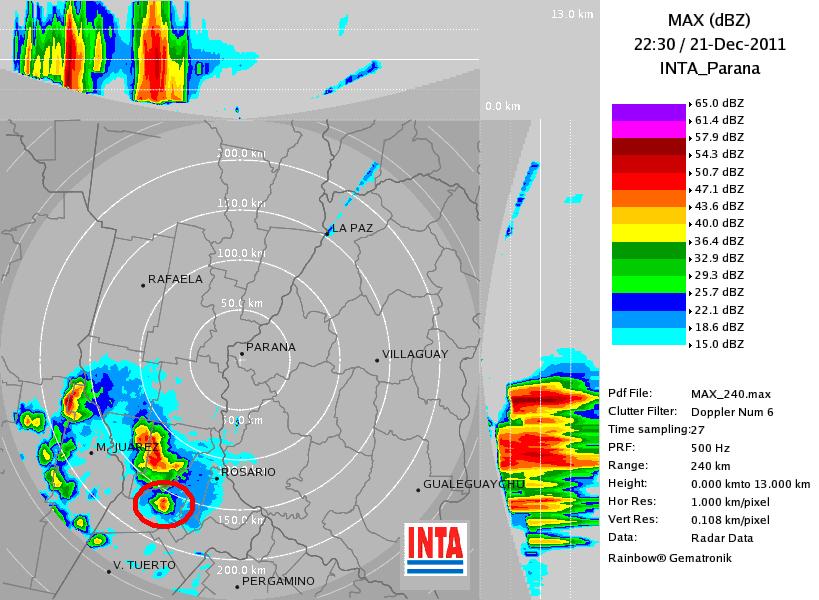The image size is (819, 600).
Task: Click the Time sampling value 27
Action: click(697, 430)
